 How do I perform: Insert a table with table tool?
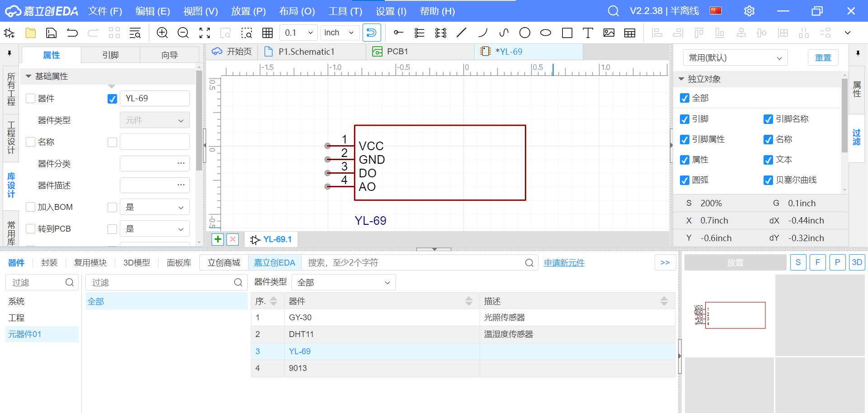(x=630, y=33)
